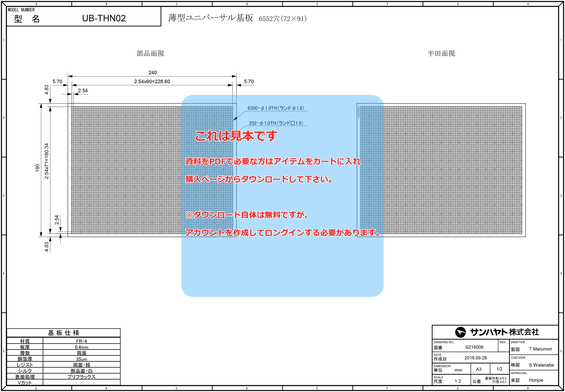Click the mm unit value

pyautogui.click(x=458, y=370)
